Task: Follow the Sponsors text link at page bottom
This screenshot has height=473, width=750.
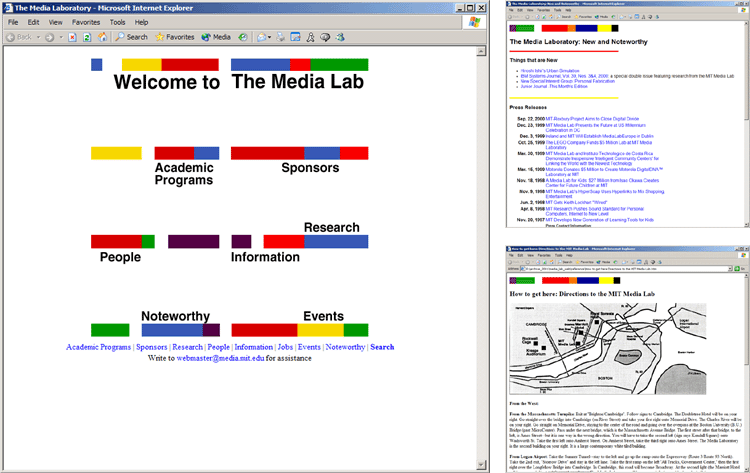Action: tap(152, 347)
